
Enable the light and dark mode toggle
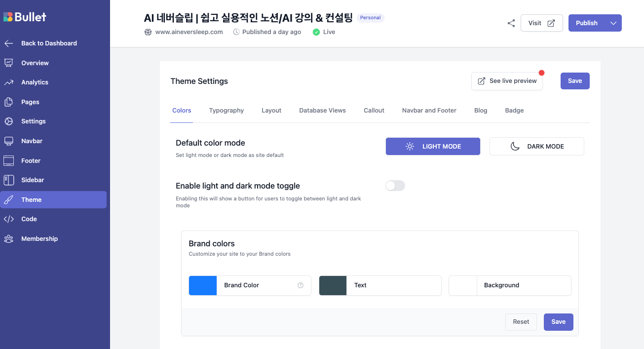coord(395,186)
